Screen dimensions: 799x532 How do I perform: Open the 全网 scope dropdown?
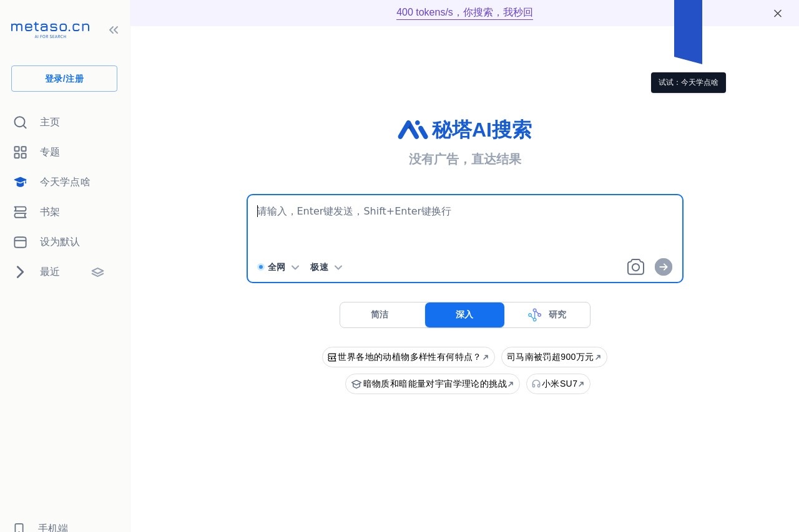pos(295,267)
